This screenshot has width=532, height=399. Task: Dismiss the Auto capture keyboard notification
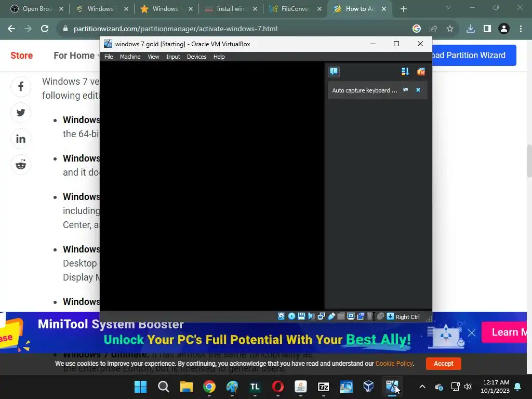[418, 90]
